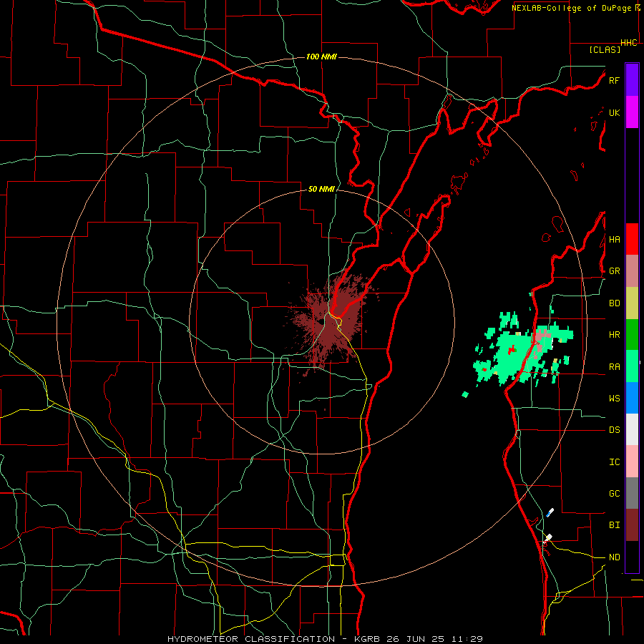Click the HR legend label
This screenshot has height=644, width=644.
(x=614, y=335)
